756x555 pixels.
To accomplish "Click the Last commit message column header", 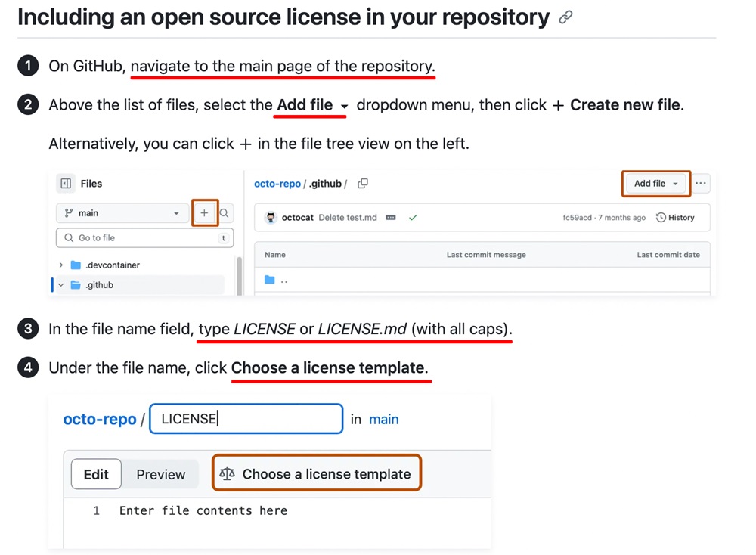I will pos(486,255).
